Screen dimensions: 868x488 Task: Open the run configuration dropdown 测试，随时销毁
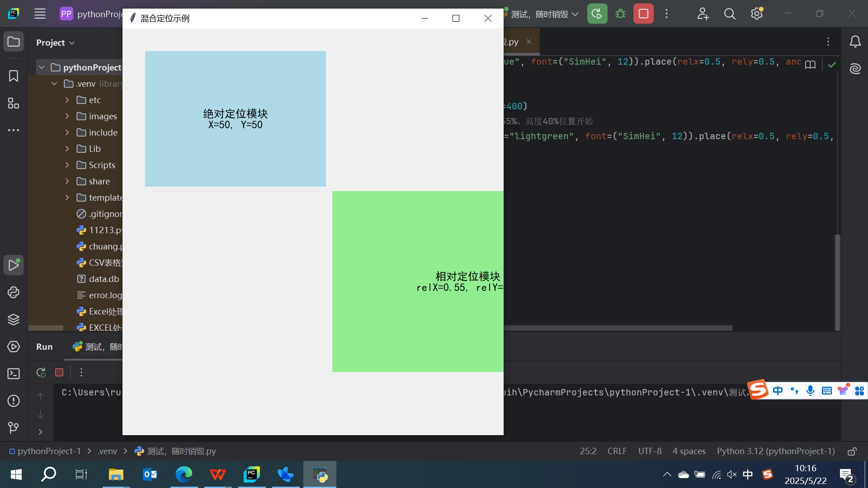(542, 14)
